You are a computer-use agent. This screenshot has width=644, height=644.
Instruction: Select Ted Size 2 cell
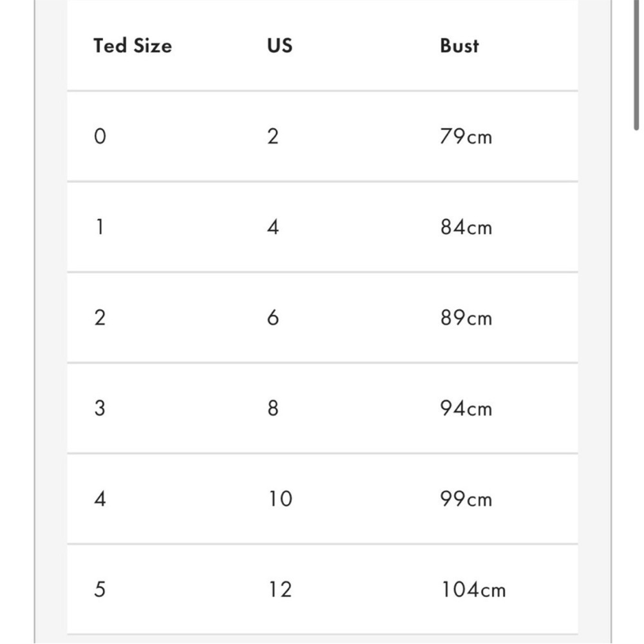100,318
